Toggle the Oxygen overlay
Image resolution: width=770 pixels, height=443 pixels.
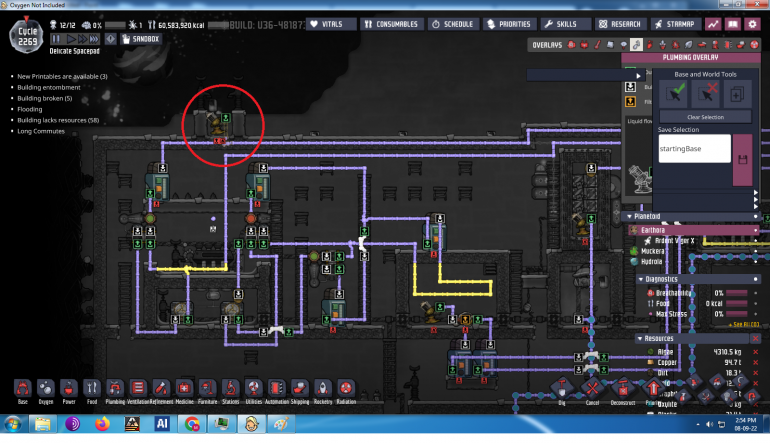(571, 45)
